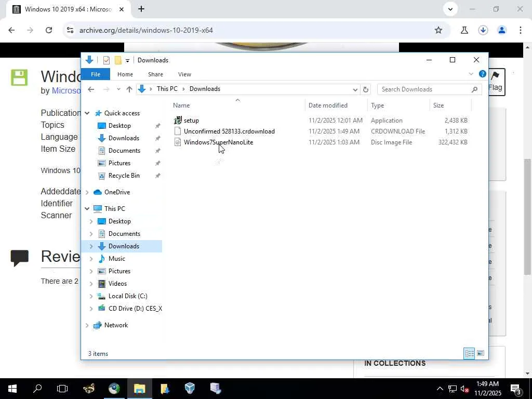Open Task View on the taskbar
532x399 pixels.
[x=62, y=389]
